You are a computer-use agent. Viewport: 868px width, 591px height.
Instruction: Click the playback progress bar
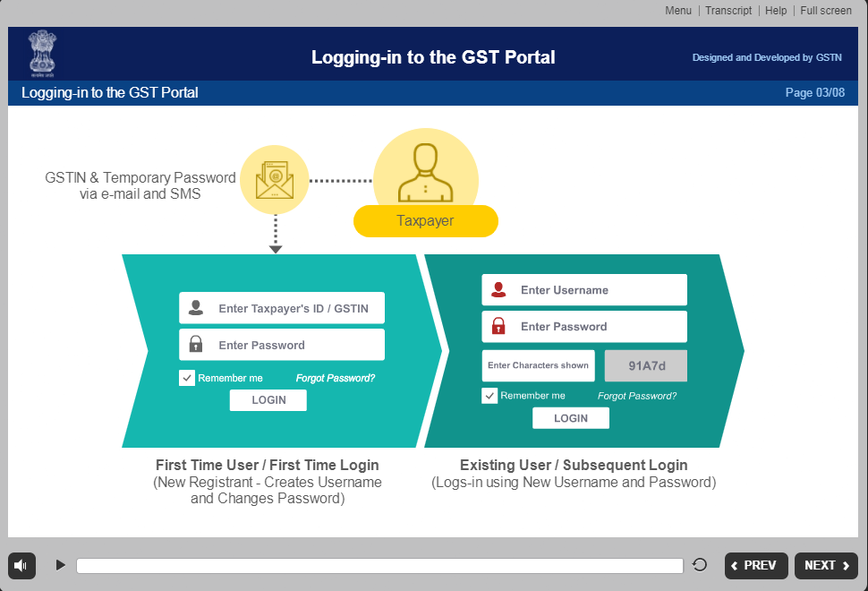coord(379,566)
